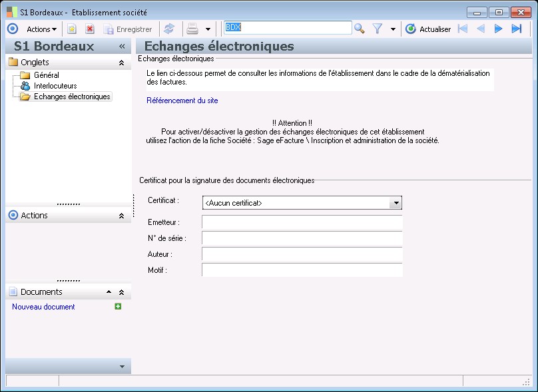The height and width of the screenshot is (392, 538).
Task: Click the filter funnel icon
Action: click(378, 29)
